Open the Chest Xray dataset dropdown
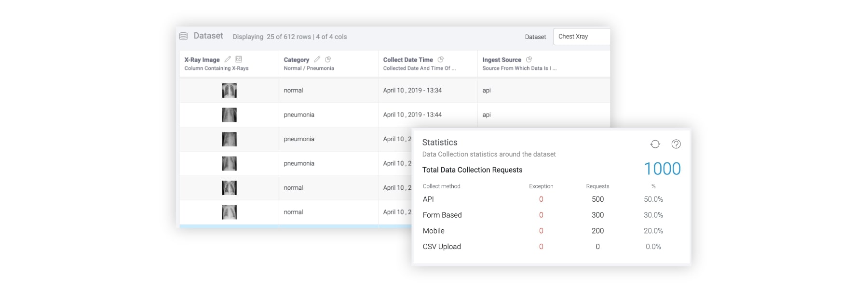This screenshot has height=289, width=868. coord(581,37)
